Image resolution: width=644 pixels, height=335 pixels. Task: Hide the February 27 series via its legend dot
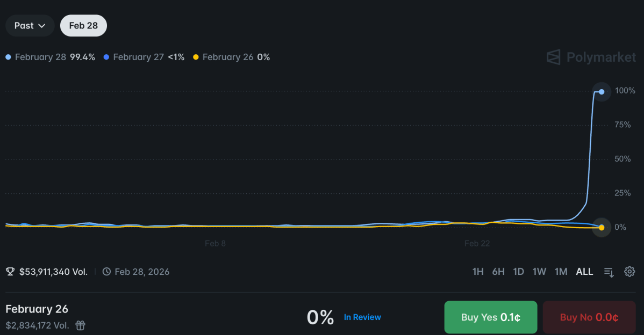click(x=106, y=56)
